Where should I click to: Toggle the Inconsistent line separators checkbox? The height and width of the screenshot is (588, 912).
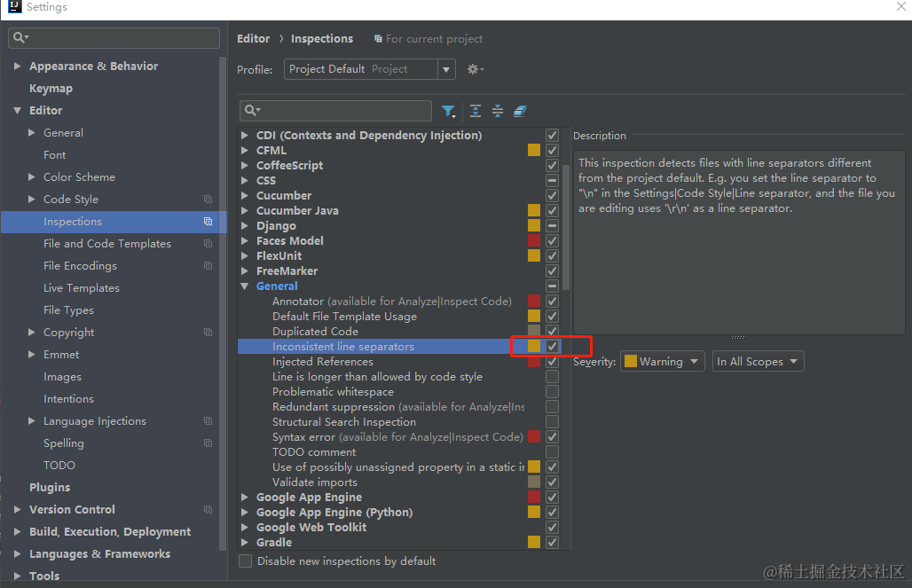pos(552,346)
